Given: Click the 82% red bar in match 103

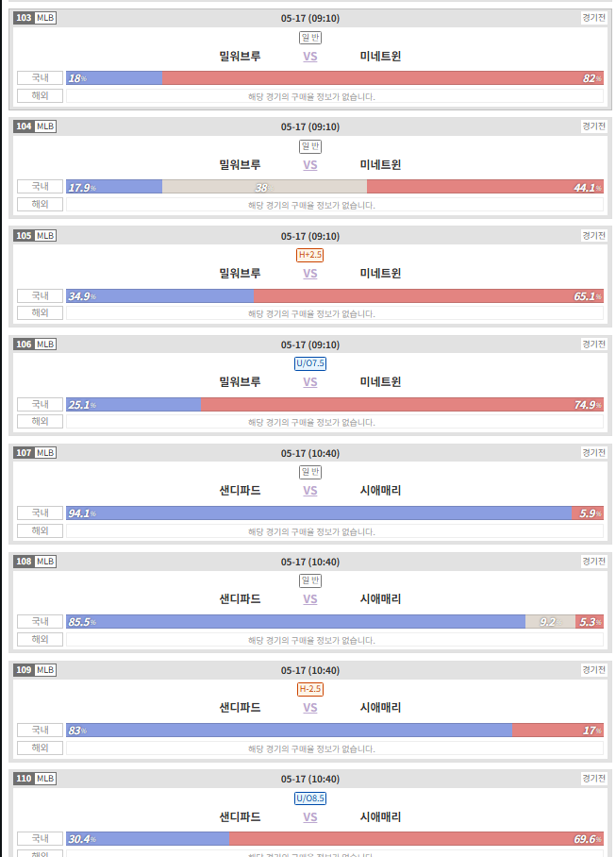Looking at the screenshot, I should pos(383,78).
